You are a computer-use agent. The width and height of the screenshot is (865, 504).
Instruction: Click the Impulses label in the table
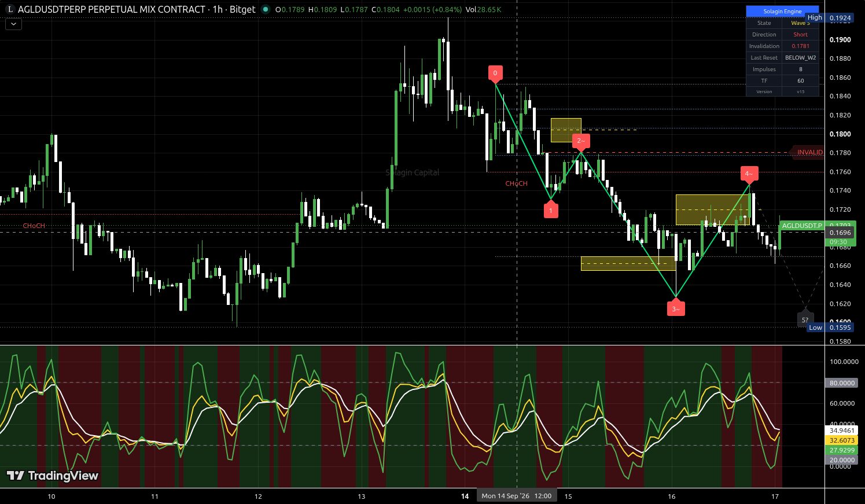pos(764,69)
